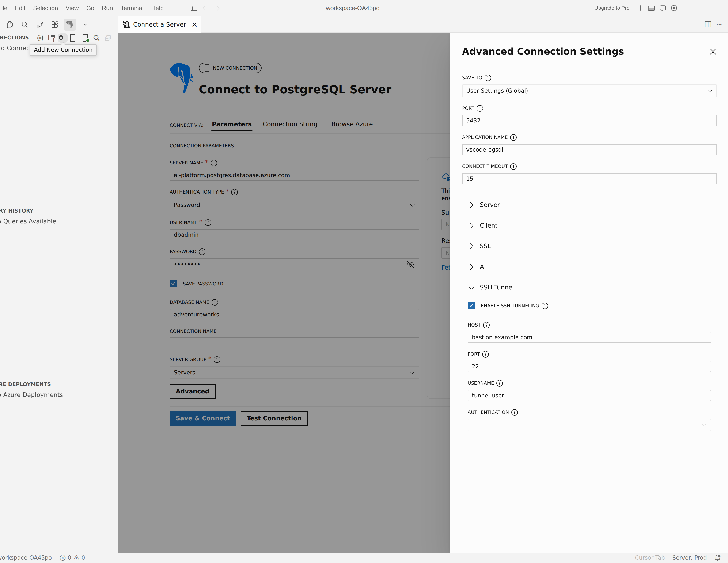The height and width of the screenshot is (563, 728).
Task: Open the Authentication Type dropdown showing Password
Action: (294, 205)
